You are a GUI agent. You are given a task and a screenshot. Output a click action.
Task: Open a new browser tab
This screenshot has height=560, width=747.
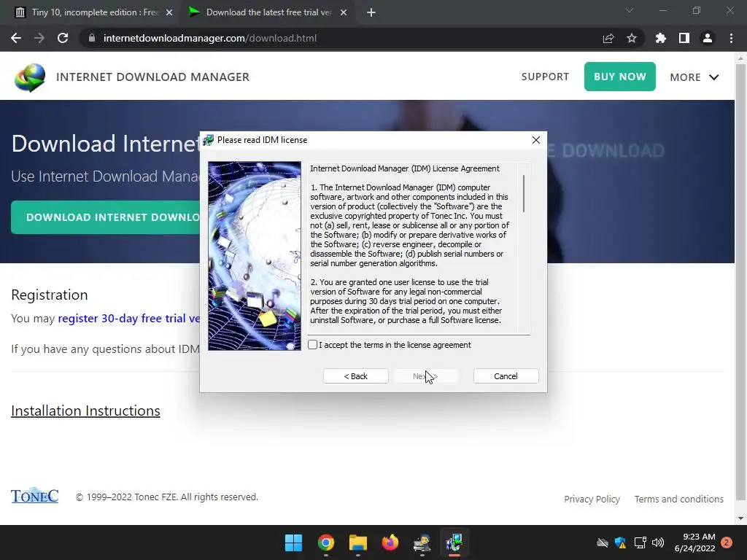(371, 13)
